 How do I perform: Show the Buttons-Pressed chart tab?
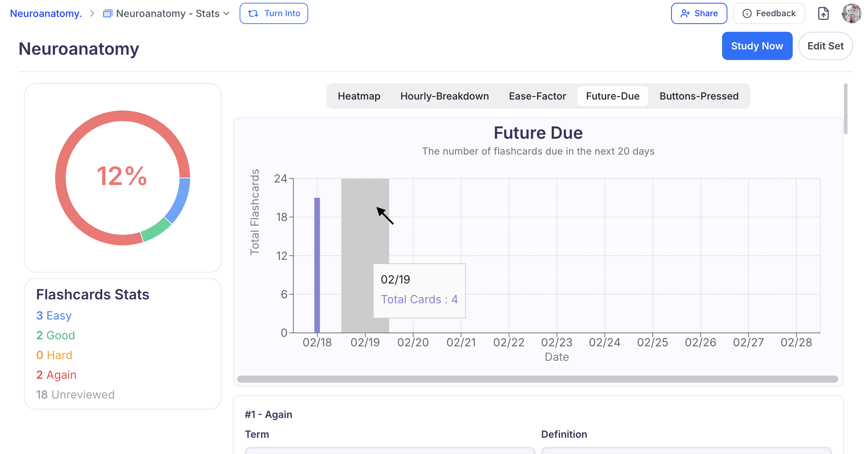[x=699, y=96]
